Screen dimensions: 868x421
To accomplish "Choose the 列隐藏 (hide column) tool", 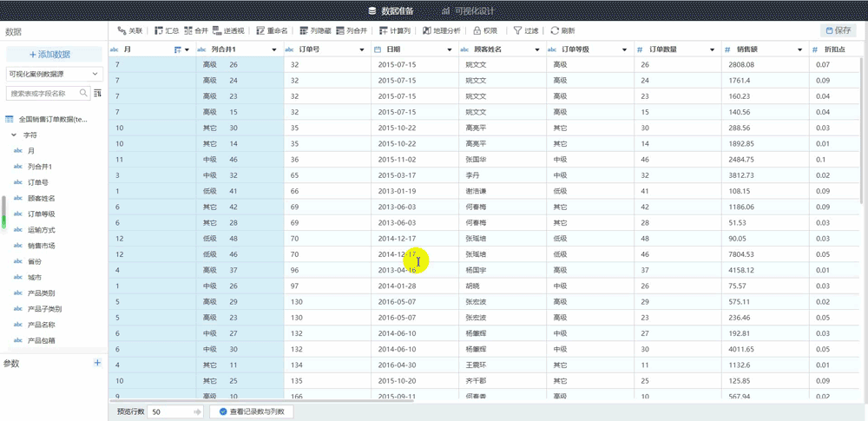I will pyautogui.click(x=305, y=30).
